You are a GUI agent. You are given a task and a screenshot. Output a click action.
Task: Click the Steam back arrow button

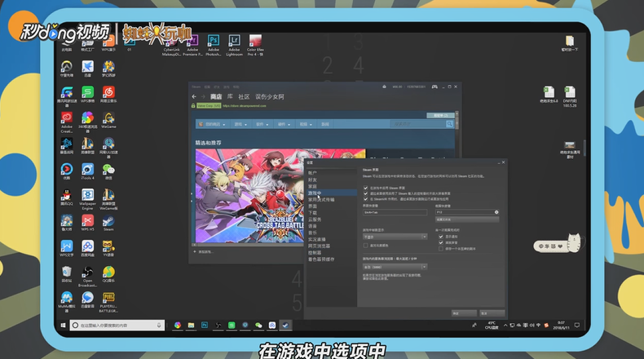[x=194, y=96]
